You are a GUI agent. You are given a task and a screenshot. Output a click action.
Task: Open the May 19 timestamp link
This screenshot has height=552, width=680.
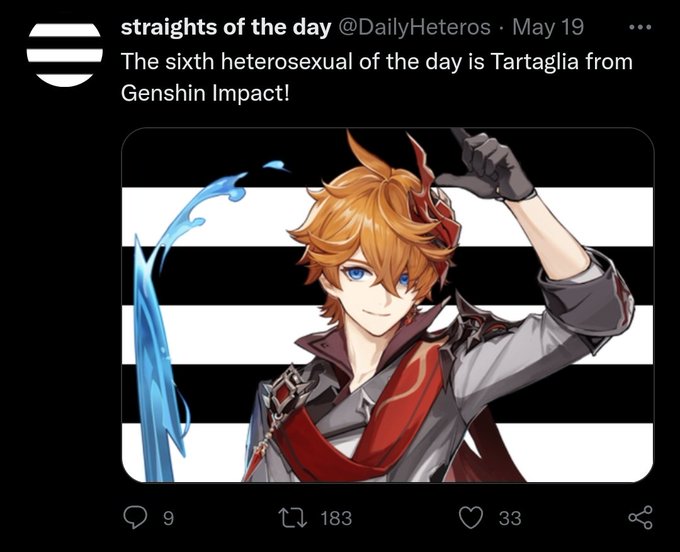(548, 27)
